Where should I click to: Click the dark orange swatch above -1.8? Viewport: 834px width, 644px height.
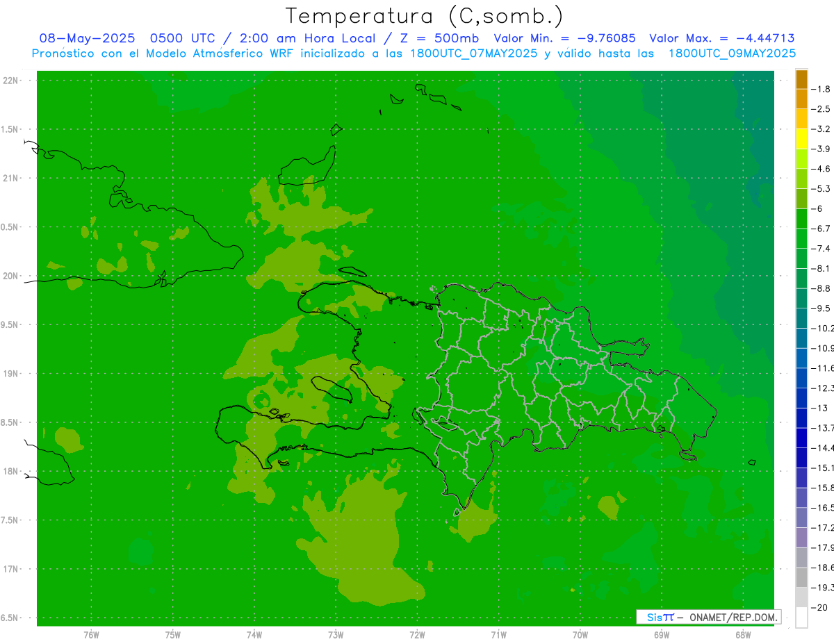pyautogui.click(x=801, y=79)
